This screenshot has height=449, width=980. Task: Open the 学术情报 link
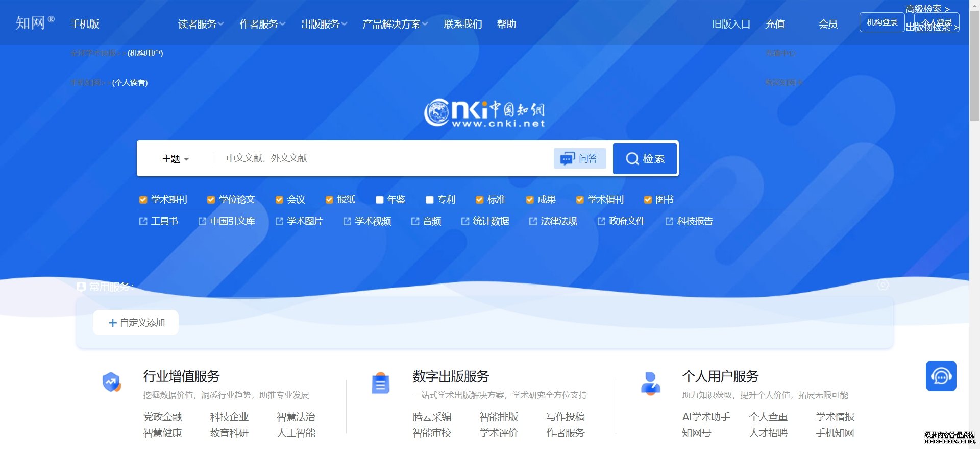pyautogui.click(x=835, y=417)
